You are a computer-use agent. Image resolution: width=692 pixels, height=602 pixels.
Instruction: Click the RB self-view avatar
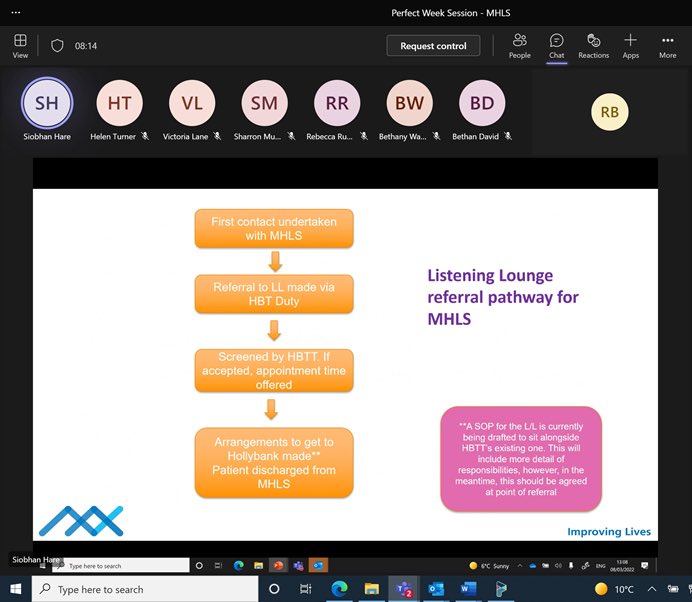609,112
